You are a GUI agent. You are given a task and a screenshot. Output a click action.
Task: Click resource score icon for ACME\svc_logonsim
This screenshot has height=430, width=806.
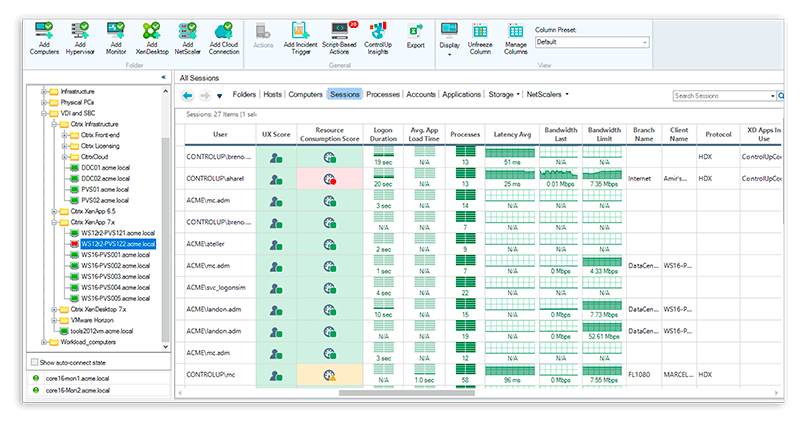(329, 288)
